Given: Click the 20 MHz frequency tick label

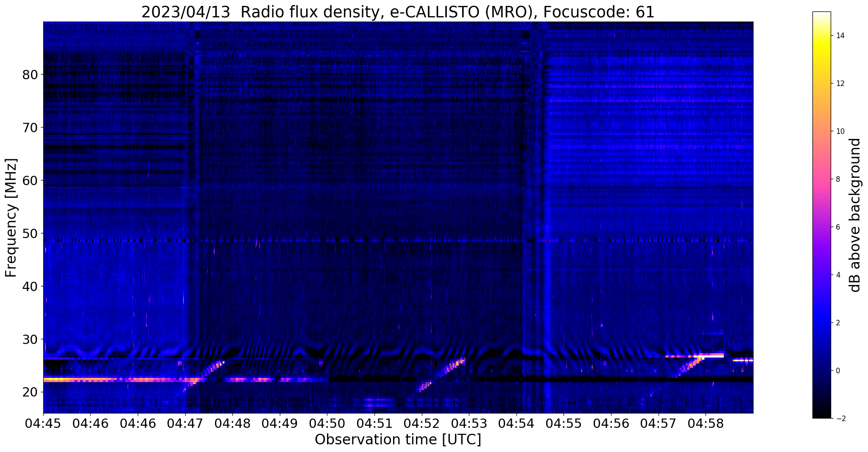Looking at the screenshot, I should pos(30,392).
